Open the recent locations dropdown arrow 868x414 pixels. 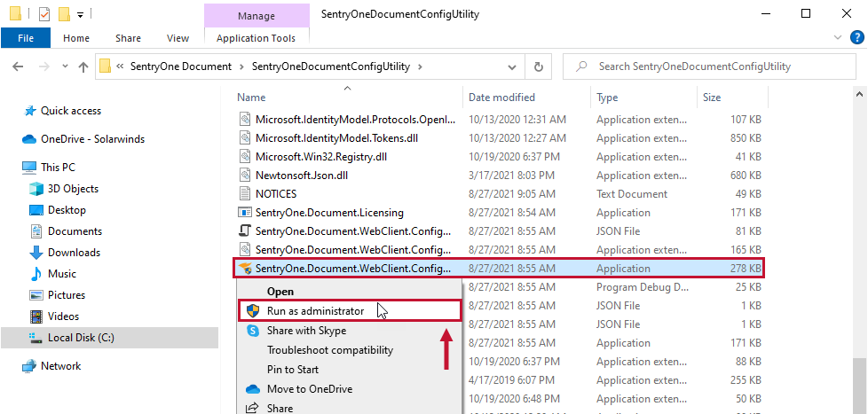(x=66, y=66)
